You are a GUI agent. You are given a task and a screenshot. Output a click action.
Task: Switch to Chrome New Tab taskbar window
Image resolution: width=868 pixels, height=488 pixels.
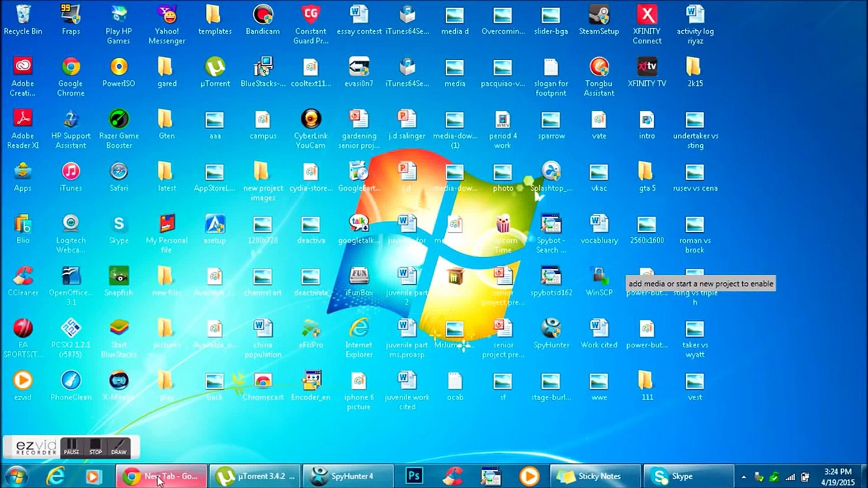coord(161,476)
